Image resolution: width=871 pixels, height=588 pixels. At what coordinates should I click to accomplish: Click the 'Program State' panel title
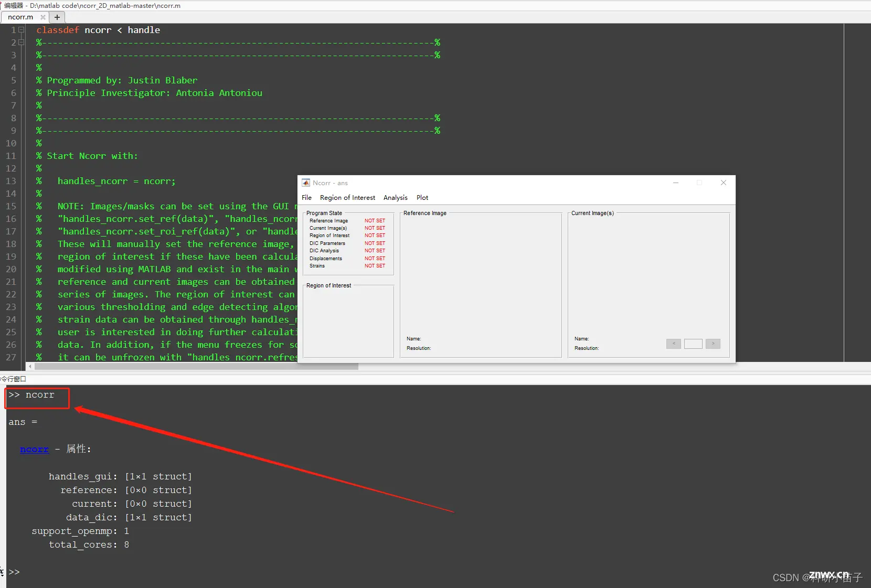[324, 213]
